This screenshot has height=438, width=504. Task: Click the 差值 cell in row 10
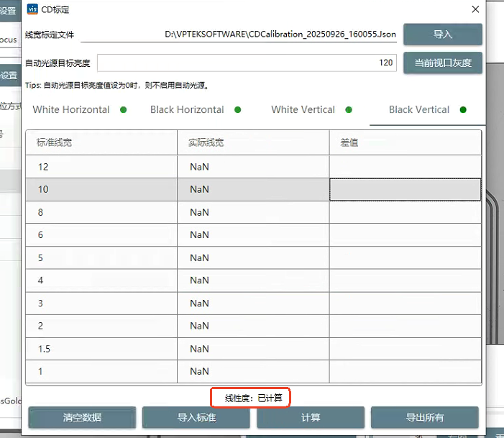click(405, 190)
